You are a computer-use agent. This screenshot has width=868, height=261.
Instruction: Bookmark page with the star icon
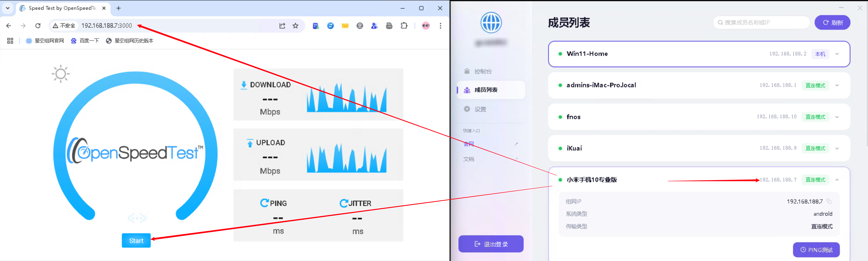(x=295, y=26)
